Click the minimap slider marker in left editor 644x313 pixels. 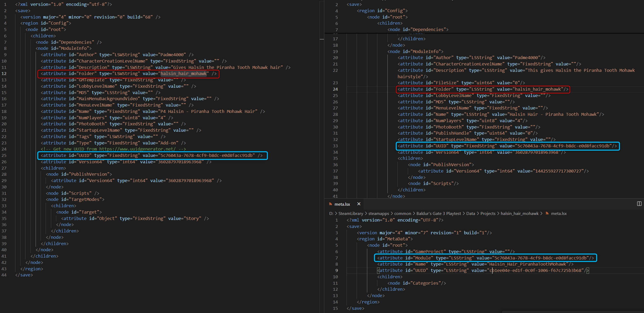coord(322,39)
